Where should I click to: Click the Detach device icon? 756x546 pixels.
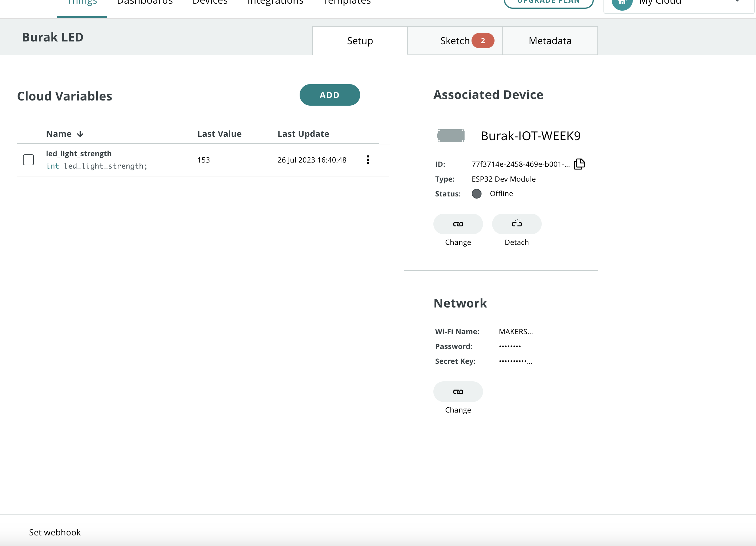pyautogui.click(x=516, y=224)
